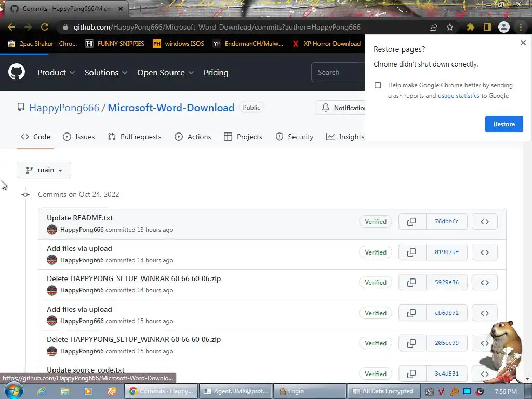The height and width of the screenshot is (399, 532).
Task: Copy full SHA for commit 205cc99
Action: [411, 343]
